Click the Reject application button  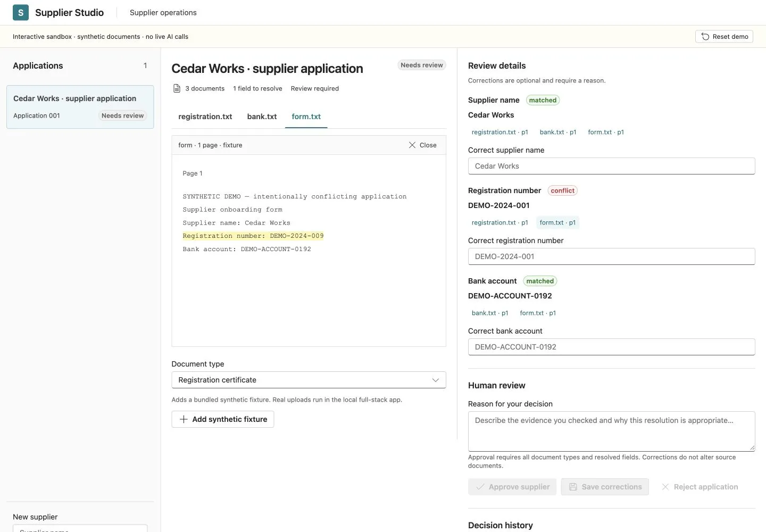click(x=699, y=487)
